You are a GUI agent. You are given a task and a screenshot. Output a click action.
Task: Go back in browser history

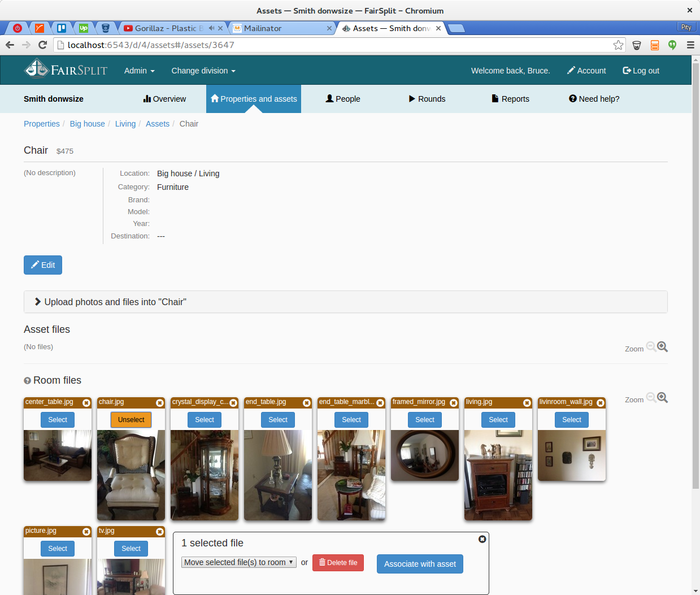[x=10, y=45]
